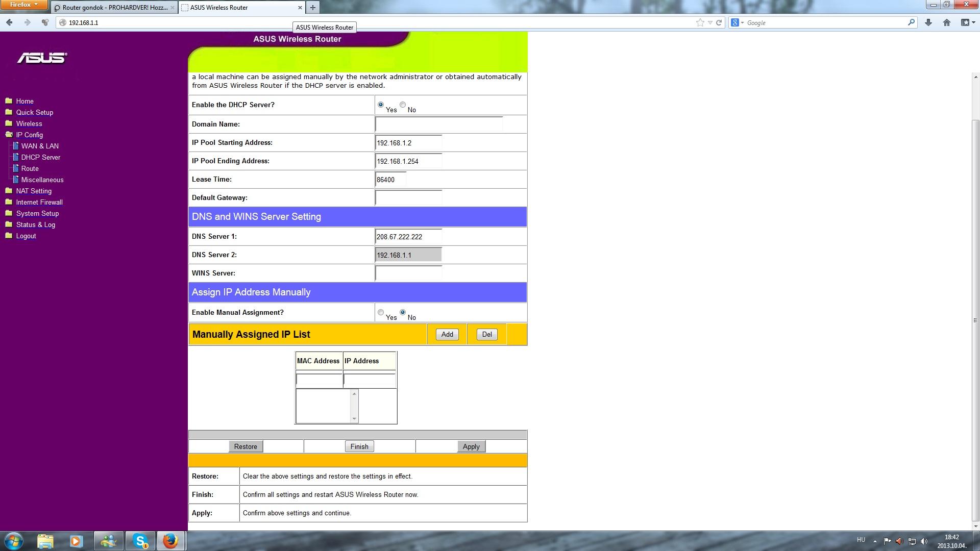
Task: Click the Restore button
Action: click(246, 446)
